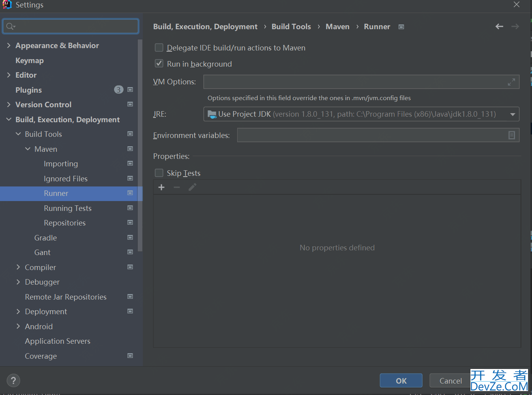Screen dimensions: 532x395
Task: Enable Delegate IDE build/run actions to Maven
Action: point(159,48)
